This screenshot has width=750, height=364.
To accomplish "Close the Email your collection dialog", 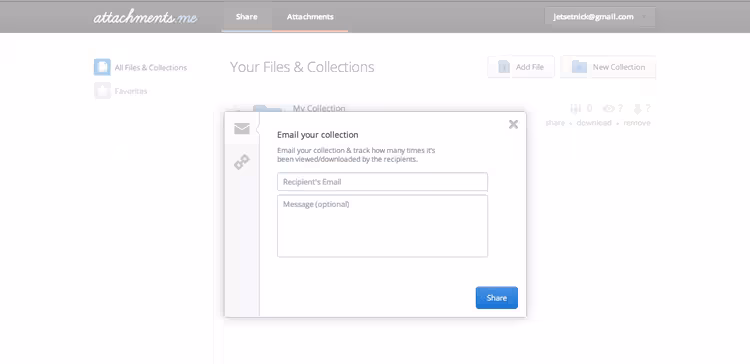I will pyautogui.click(x=513, y=124).
